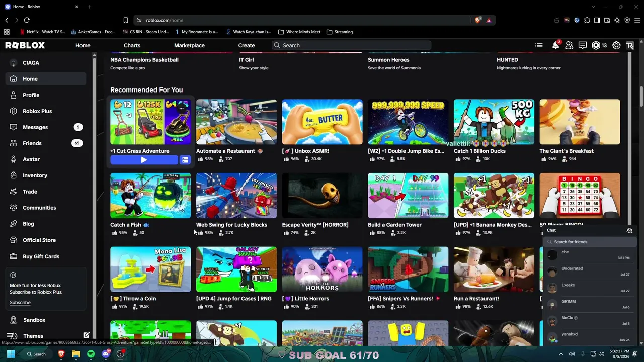Bookmark this page icon in address bar
The image size is (644, 362).
click(126, 20)
